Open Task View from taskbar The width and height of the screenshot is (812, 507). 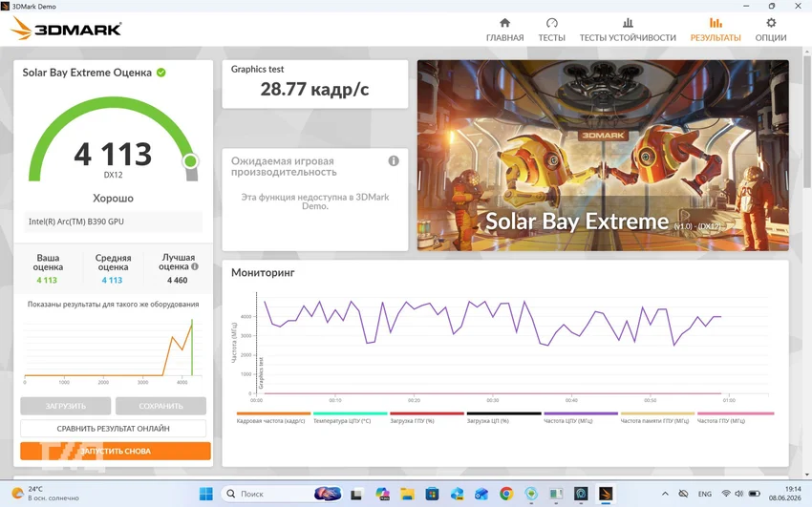coord(356,495)
